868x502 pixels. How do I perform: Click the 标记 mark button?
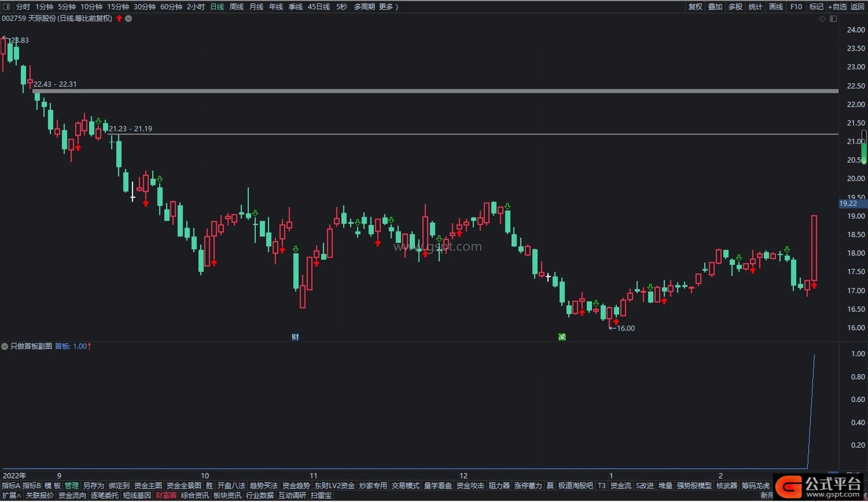(816, 7)
